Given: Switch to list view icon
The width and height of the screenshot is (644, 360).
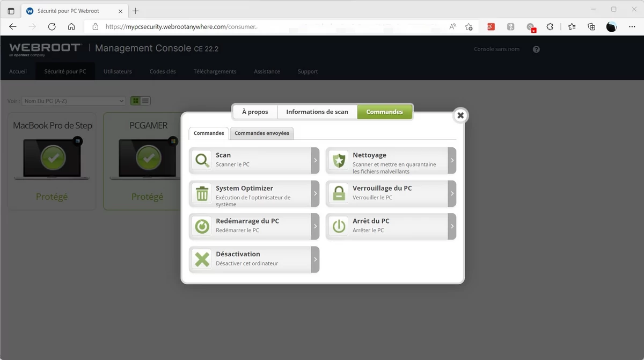Looking at the screenshot, I should click(x=145, y=100).
